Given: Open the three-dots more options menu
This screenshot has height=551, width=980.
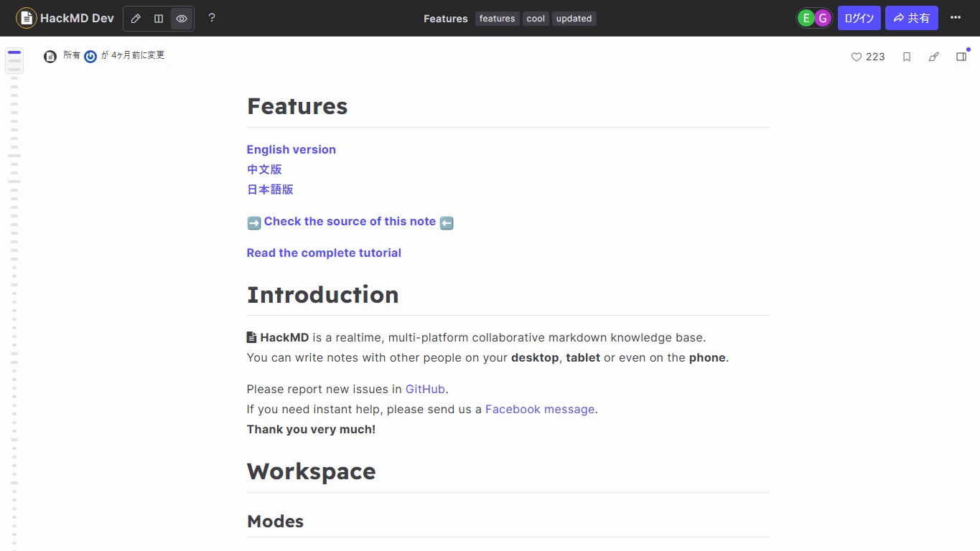Looking at the screenshot, I should click(x=956, y=18).
